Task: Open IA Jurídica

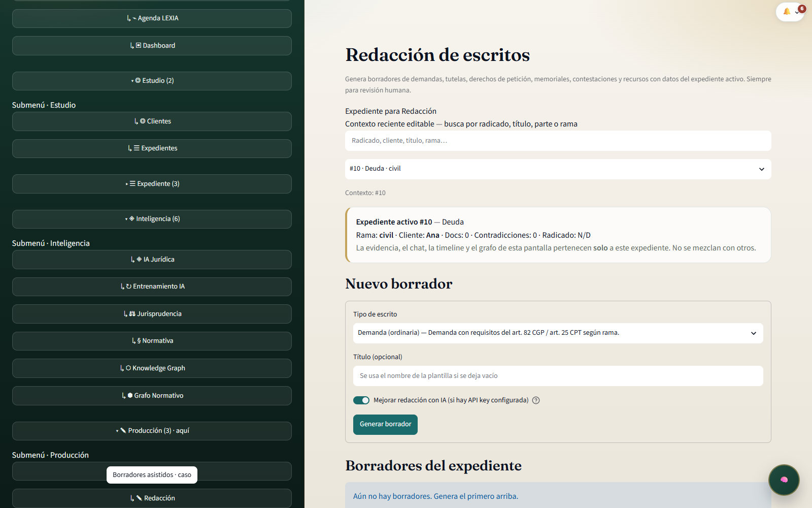Action: (152, 260)
